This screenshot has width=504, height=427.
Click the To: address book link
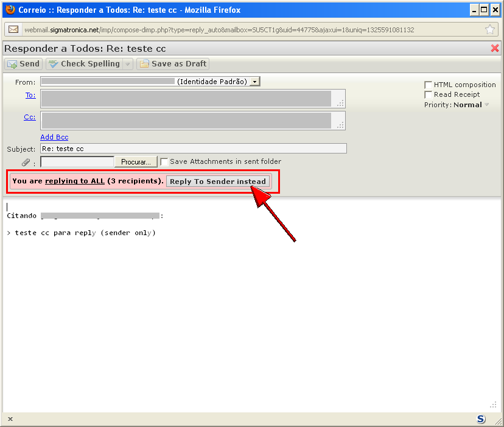coord(30,95)
